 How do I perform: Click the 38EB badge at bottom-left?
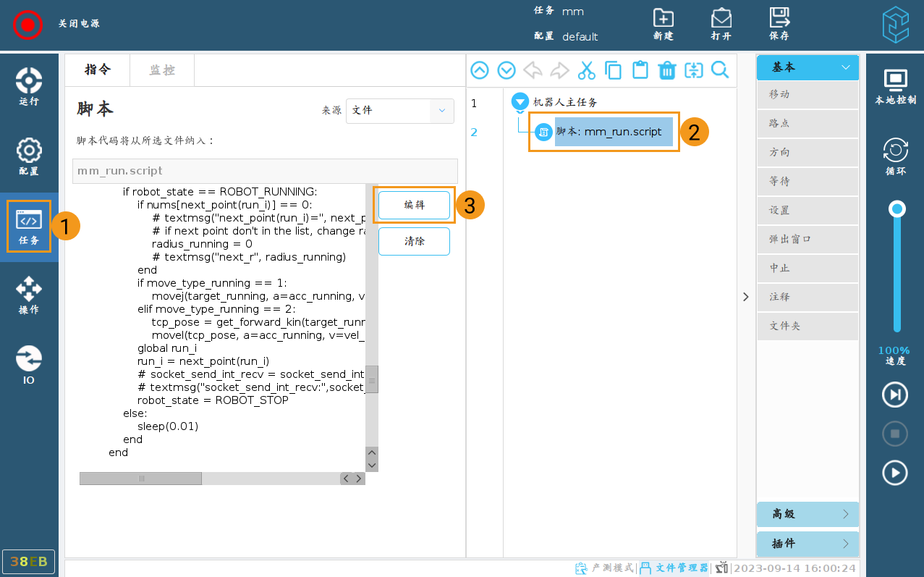[x=29, y=562]
